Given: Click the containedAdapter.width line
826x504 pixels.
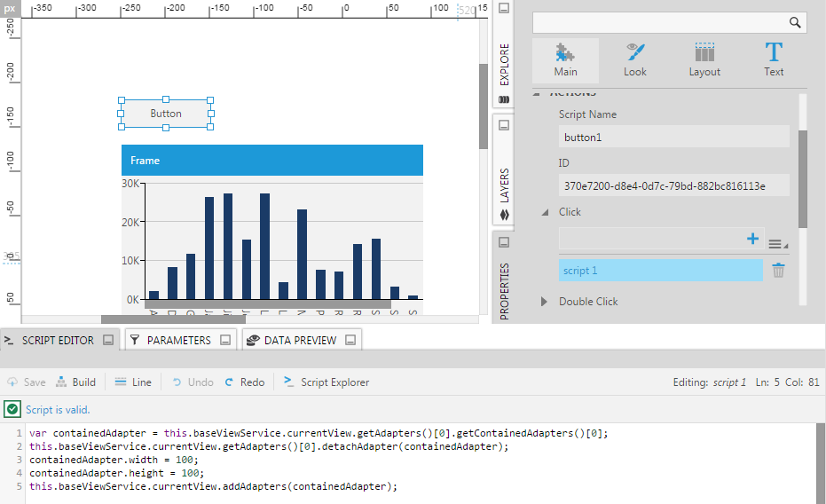Looking at the screenshot, I should pos(114,460).
